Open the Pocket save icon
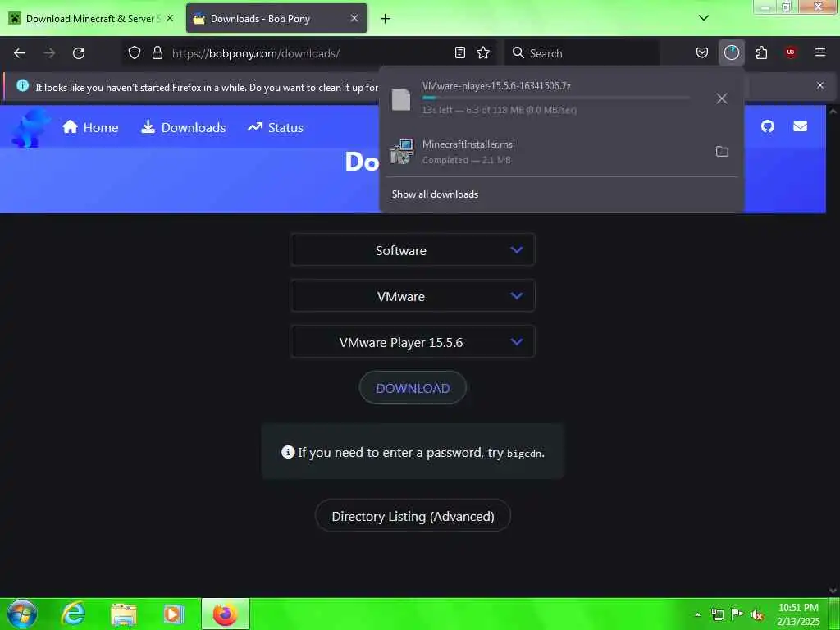Viewport: 840px width, 630px height. pos(702,52)
